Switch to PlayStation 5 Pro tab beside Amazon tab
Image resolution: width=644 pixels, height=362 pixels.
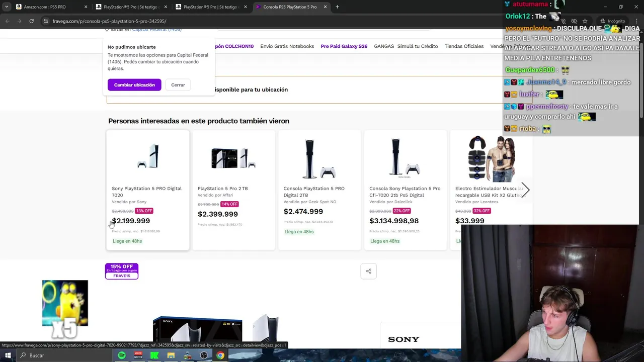[131, 7]
